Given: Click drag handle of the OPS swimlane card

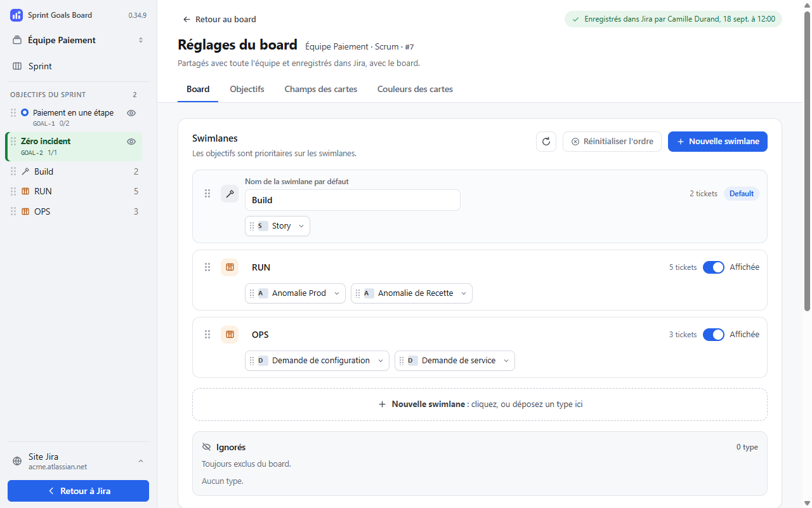Looking at the screenshot, I should (207, 335).
